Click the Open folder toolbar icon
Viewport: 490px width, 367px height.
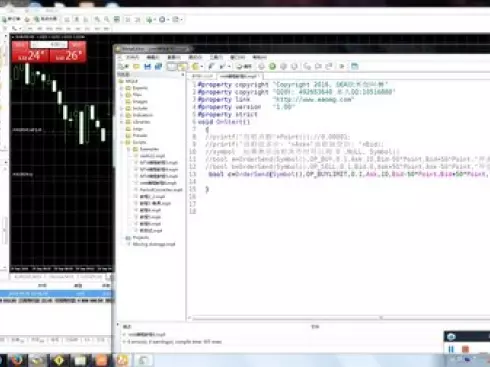pyautogui.click(x=136, y=66)
